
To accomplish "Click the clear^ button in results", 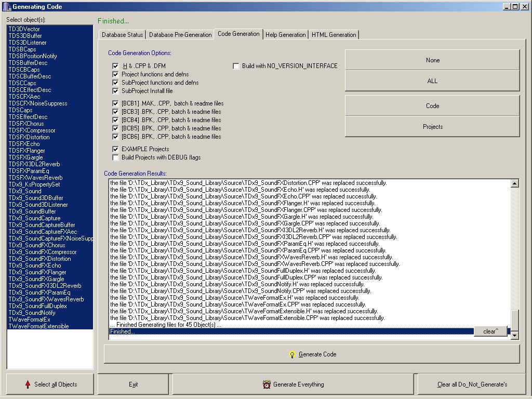I will [490, 331].
